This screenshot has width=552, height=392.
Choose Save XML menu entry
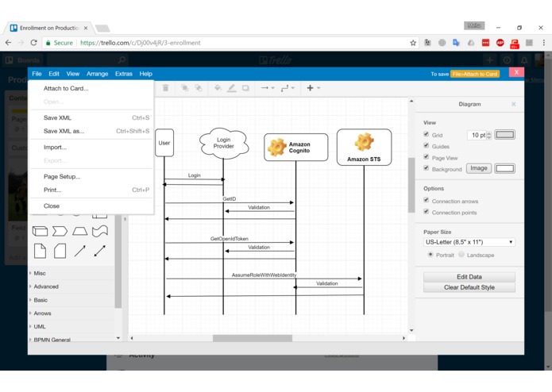[x=91, y=117]
